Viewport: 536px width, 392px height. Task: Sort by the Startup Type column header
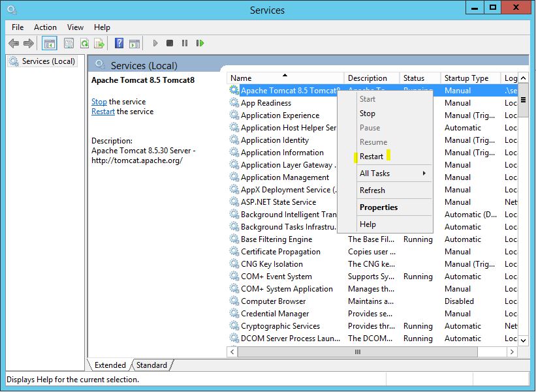tap(470, 78)
